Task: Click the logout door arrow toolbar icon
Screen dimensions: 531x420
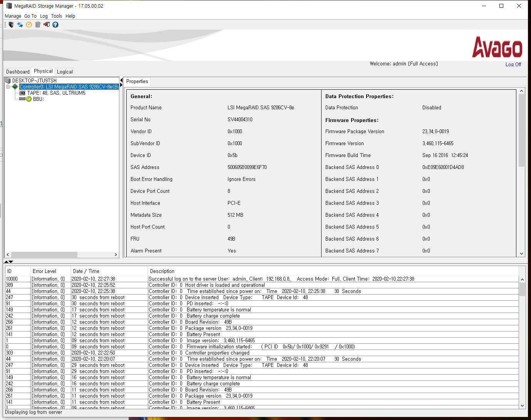Action: 47,25
